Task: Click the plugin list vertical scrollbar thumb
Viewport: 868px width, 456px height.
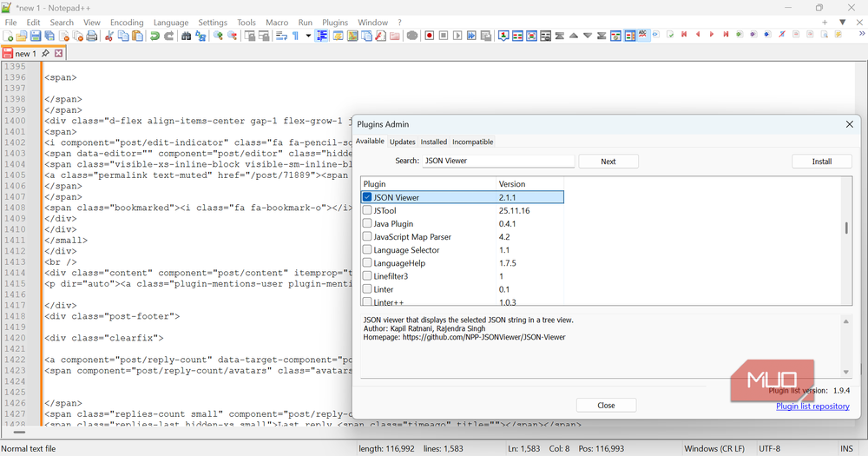Action: 846,228
